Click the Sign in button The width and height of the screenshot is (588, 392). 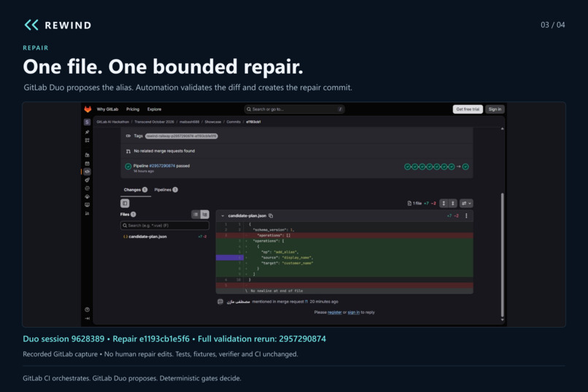(495, 109)
